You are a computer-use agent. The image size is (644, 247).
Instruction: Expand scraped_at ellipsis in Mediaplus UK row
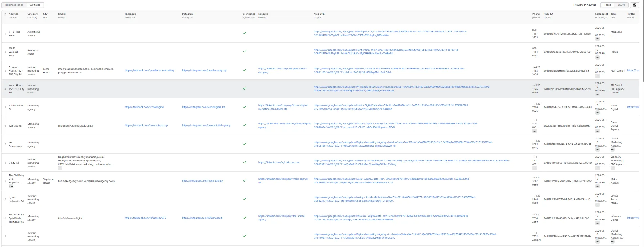point(598,39)
